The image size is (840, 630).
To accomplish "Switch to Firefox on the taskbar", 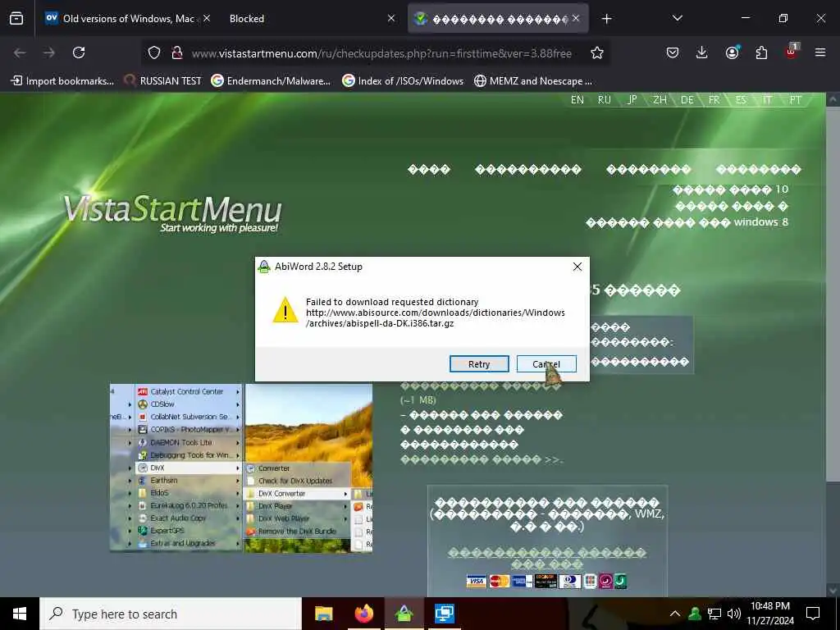I will 363,614.
